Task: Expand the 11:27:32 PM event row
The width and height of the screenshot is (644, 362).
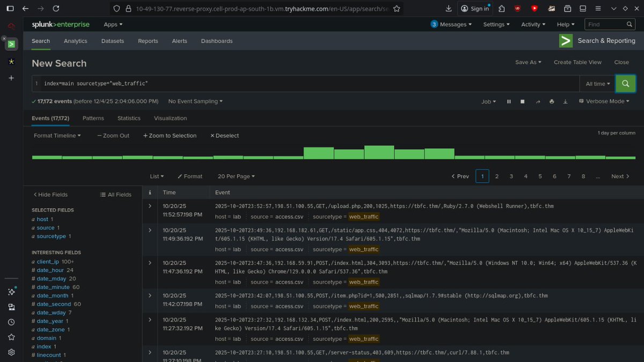Action: click(x=150, y=320)
